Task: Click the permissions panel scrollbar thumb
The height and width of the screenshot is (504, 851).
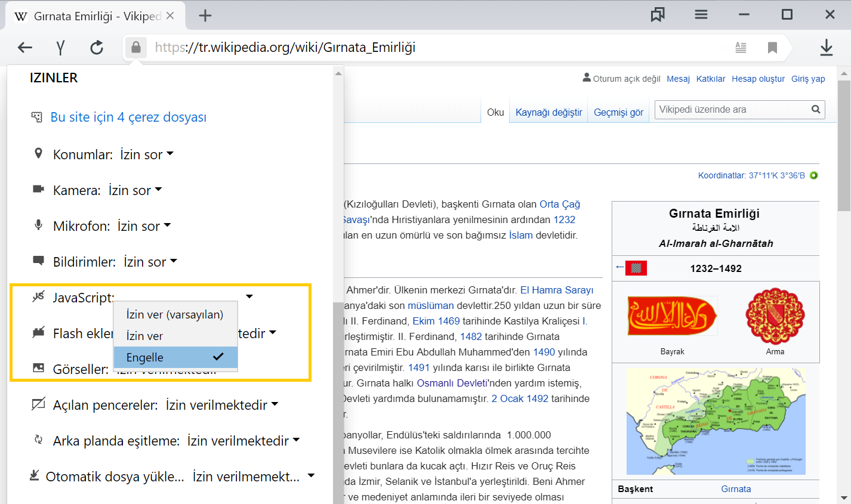Action: pos(338,403)
